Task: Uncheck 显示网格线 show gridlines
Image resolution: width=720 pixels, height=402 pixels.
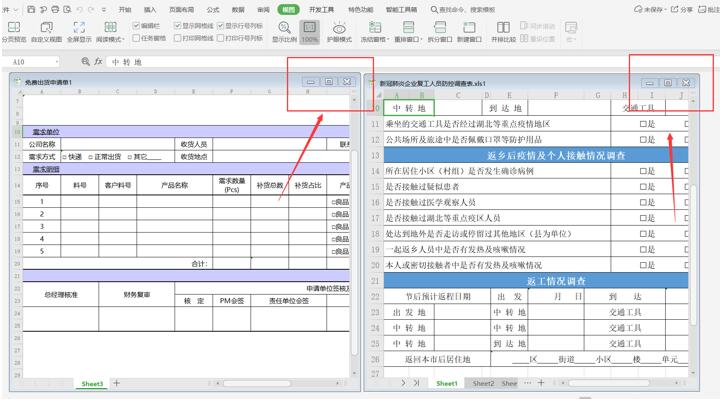Action: click(177, 26)
